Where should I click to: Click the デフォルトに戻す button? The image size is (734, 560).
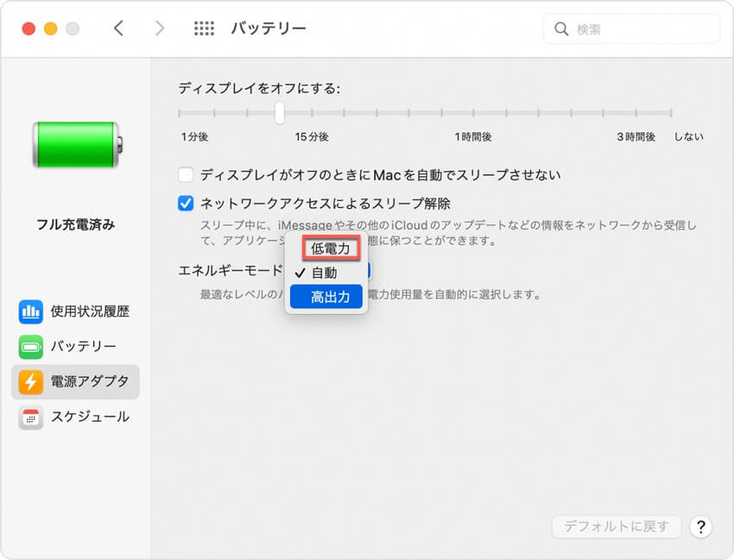click(x=617, y=526)
